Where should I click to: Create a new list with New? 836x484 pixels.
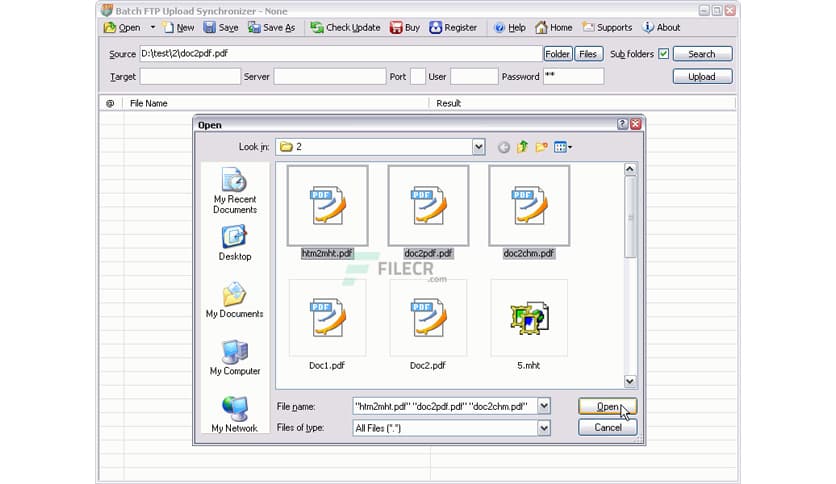tap(179, 27)
